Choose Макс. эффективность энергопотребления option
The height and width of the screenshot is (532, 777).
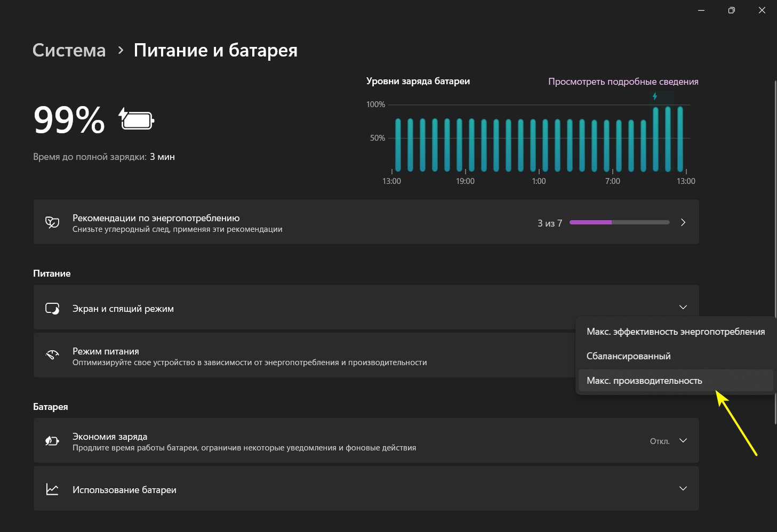675,332
